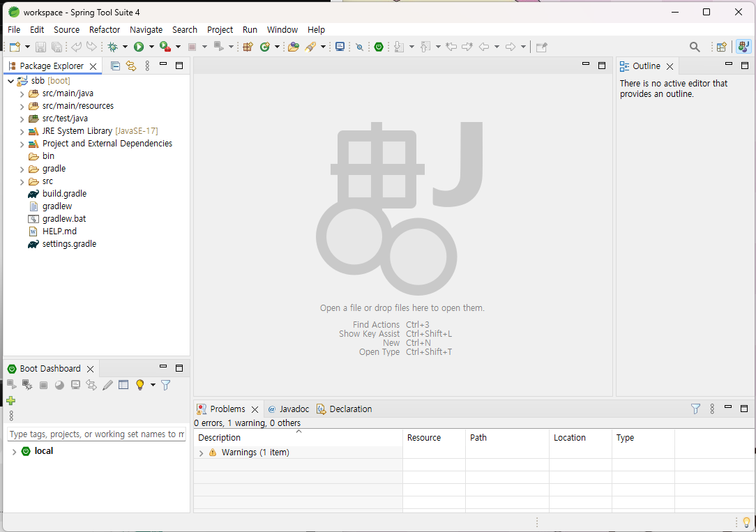The width and height of the screenshot is (756, 532).
Task: Click the yellow lightbulb icon in Boot Dashboard
Action: tap(139, 385)
